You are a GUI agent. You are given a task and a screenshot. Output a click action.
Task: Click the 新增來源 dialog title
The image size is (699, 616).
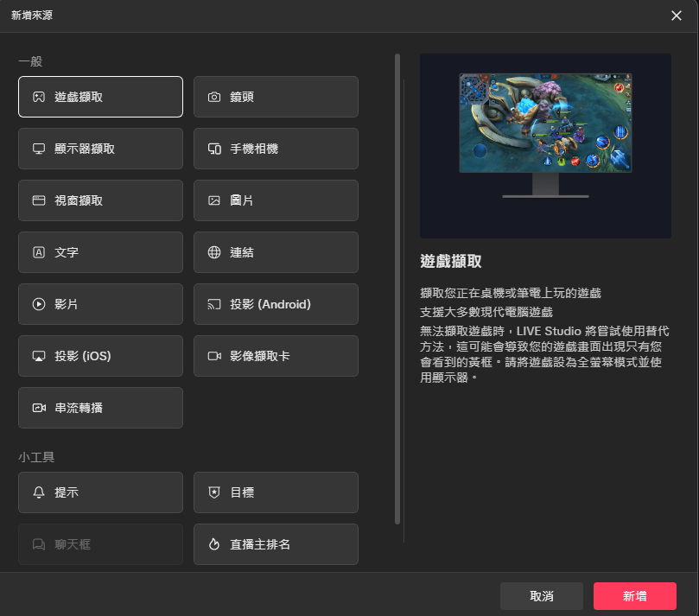pos(32,16)
